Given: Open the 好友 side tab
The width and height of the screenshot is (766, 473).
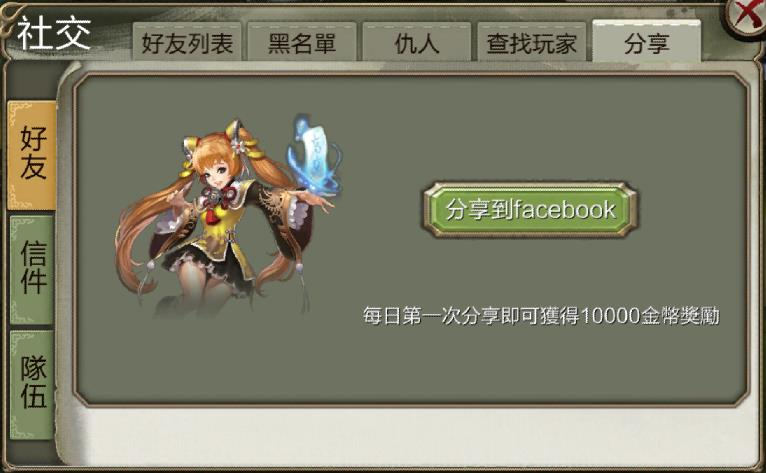Looking at the screenshot, I should pyautogui.click(x=32, y=154).
